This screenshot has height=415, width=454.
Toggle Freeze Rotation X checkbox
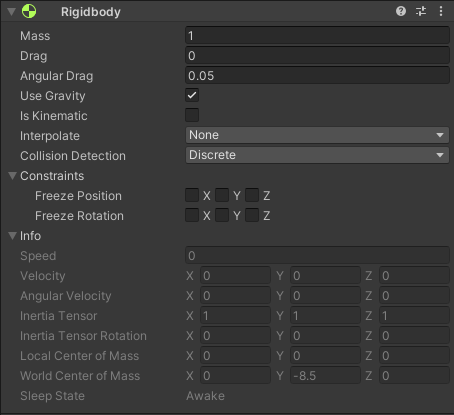(192, 215)
